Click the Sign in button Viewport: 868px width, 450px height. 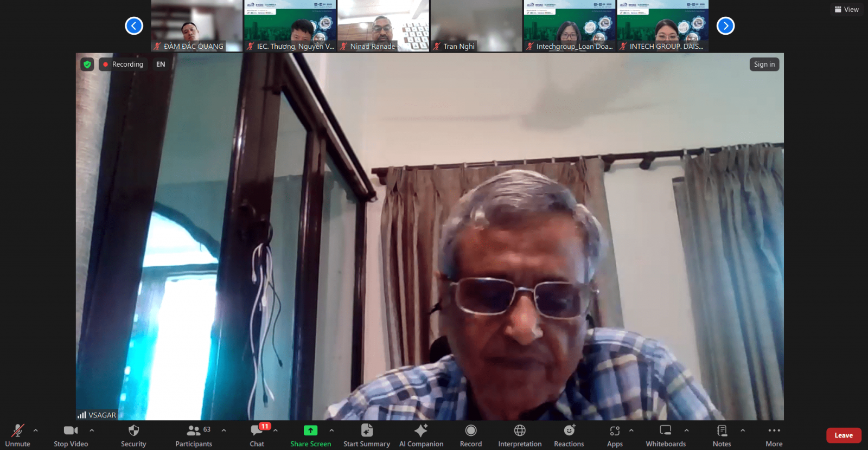[764, 65]
